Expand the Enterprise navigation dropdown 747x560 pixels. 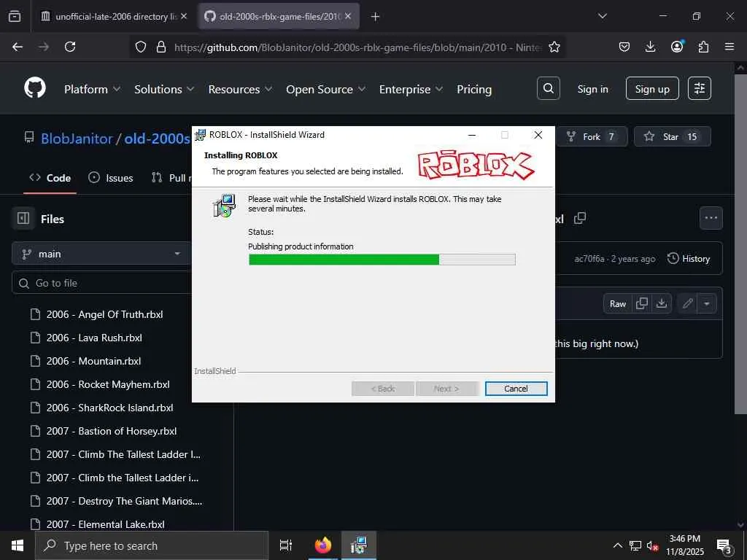point(411,89)
